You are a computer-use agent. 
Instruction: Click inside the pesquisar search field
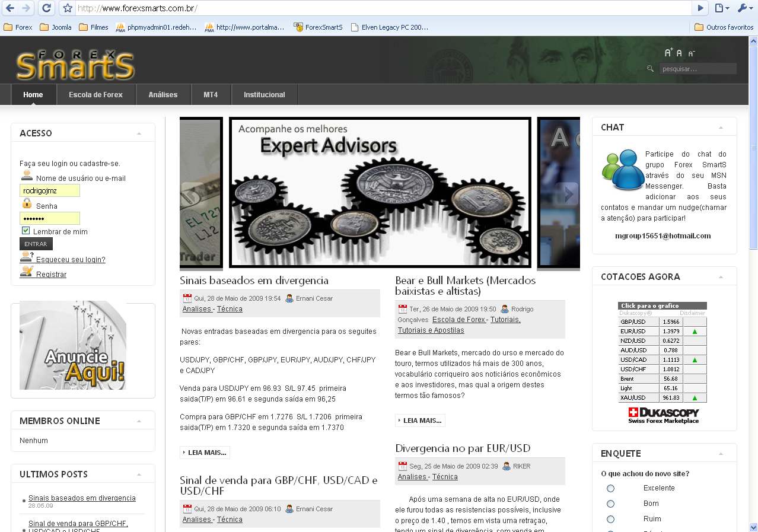[x=698, y=69]
